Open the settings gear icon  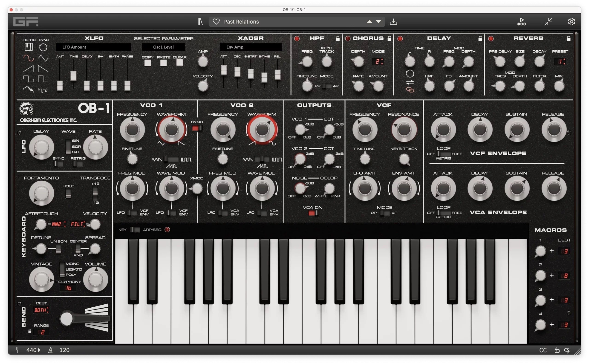[x=572, y=22]
